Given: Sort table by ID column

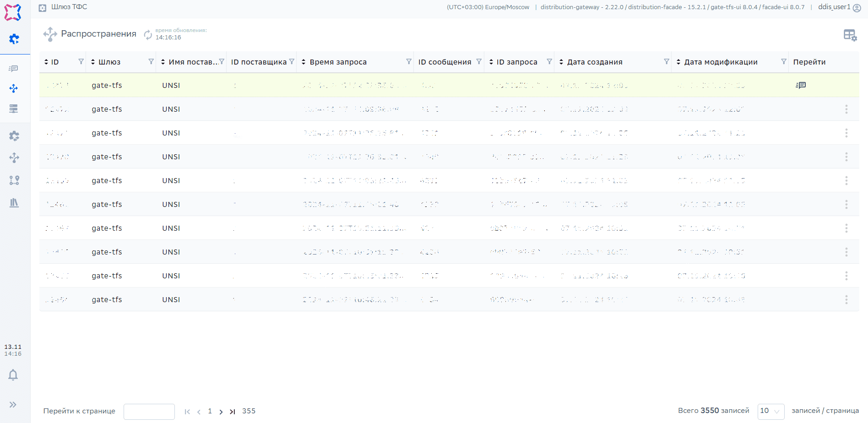Looking at the screenshot, I should pos(46,62).
